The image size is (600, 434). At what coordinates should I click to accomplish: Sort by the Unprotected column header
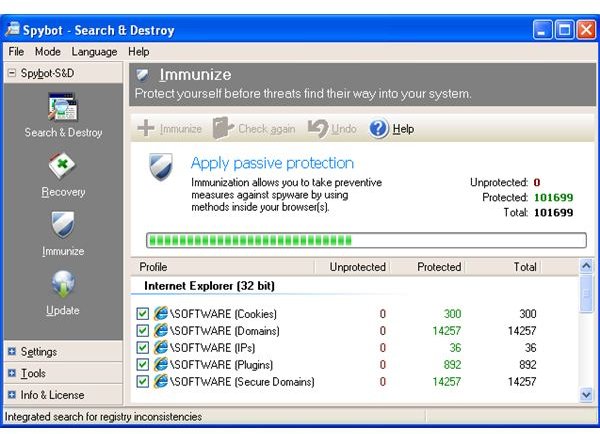(352, 267)
